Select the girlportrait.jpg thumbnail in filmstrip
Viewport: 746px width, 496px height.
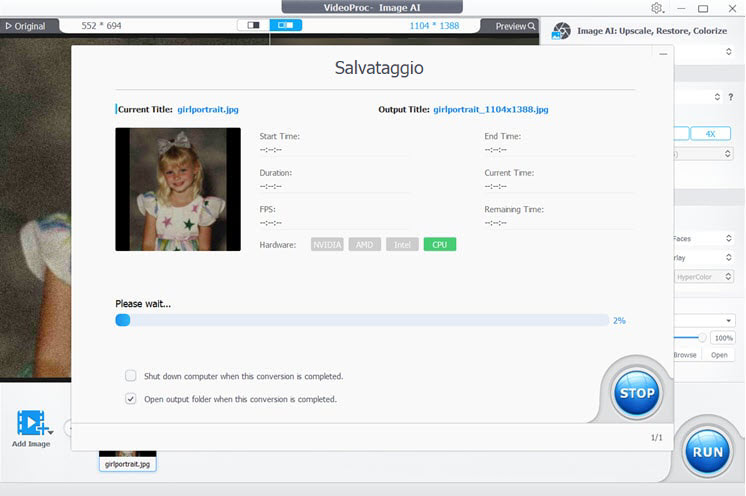point(128,461)
